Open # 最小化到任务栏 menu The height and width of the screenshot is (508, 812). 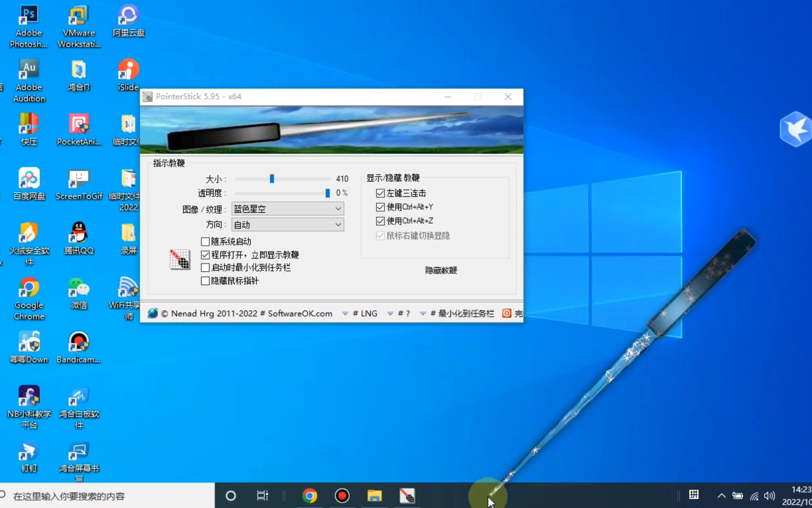click(x=462, y=314)
